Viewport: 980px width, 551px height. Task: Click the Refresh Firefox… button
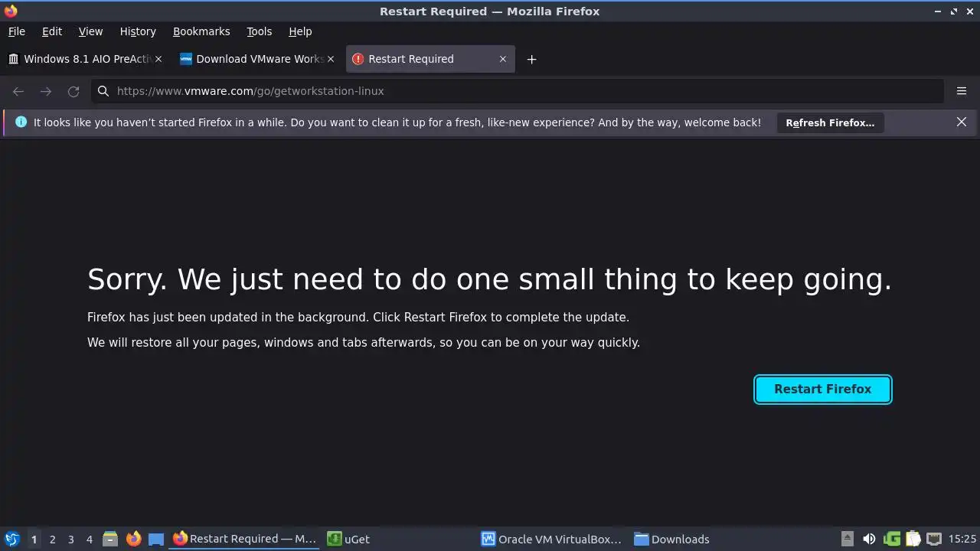click(x=830, y=122)
